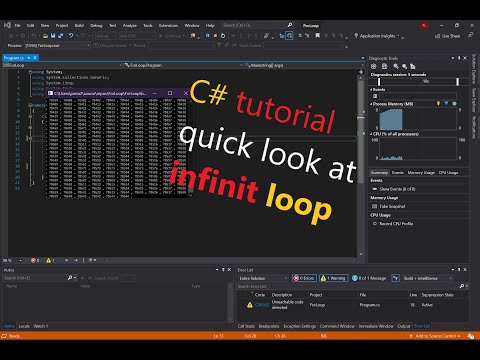
Task: Open the ForLoop.Program class dropdown
Action: pos(182,65)
